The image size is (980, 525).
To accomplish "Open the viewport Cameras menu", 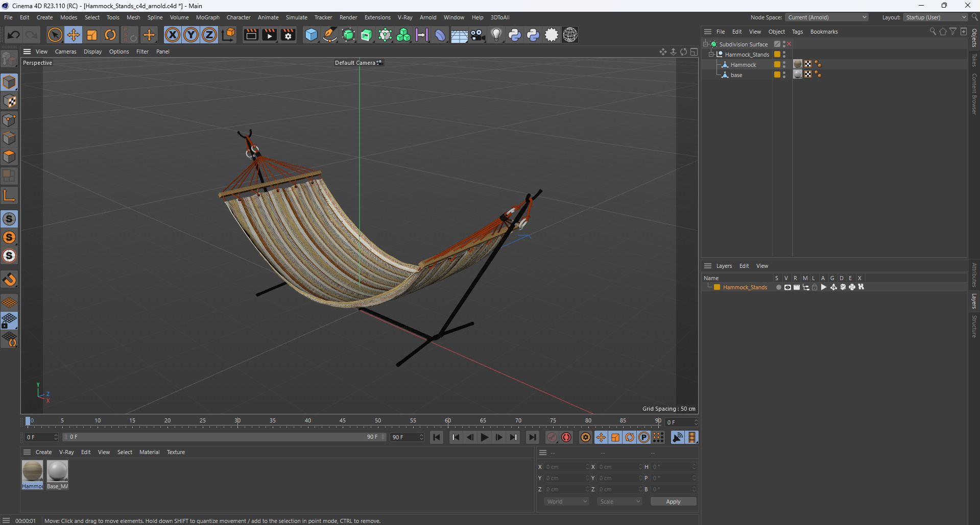I will coord(65,52).
